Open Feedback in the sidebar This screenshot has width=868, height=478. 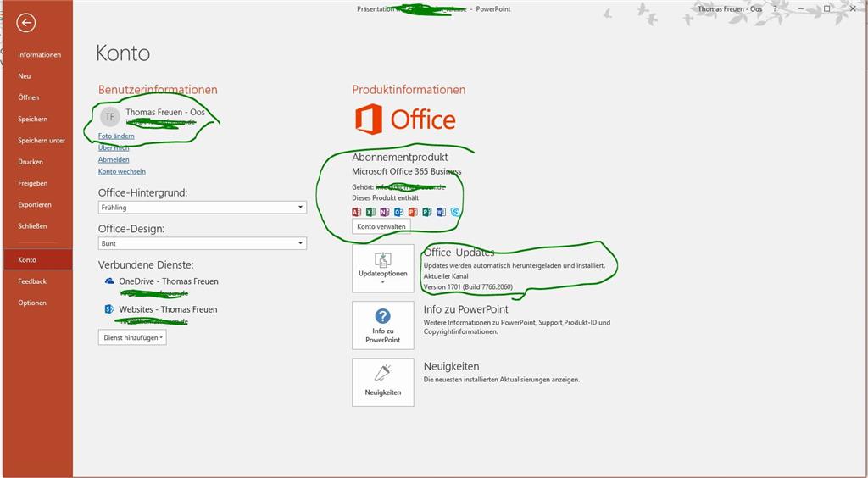[32, 281]
